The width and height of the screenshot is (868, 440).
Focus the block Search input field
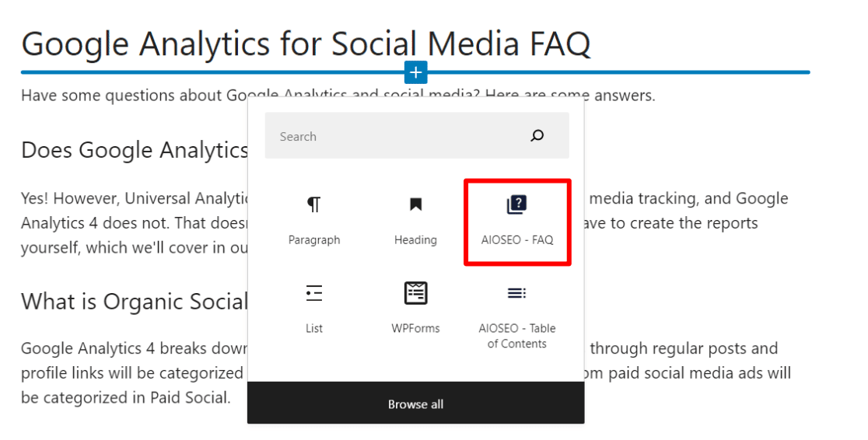coord(389,136)
